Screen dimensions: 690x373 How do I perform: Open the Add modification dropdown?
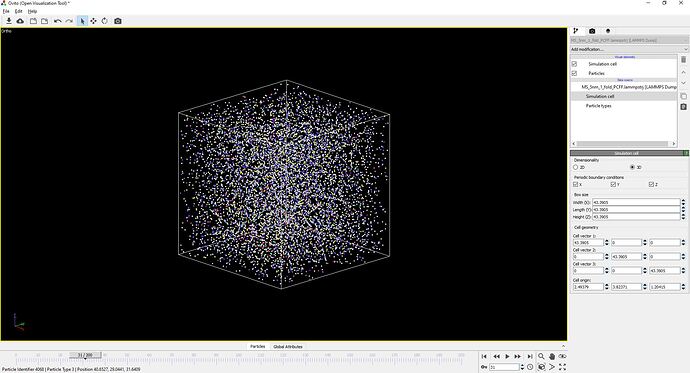[x=629, y=49]
